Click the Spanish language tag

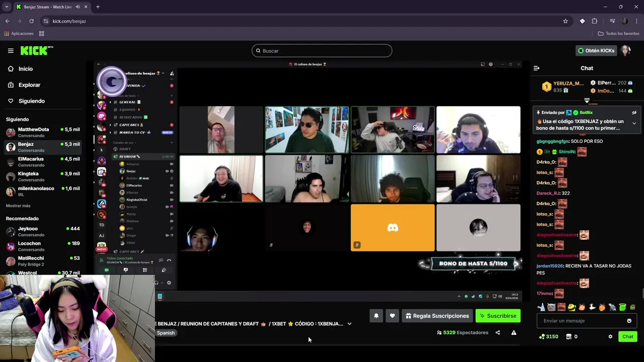coord(166,333)
